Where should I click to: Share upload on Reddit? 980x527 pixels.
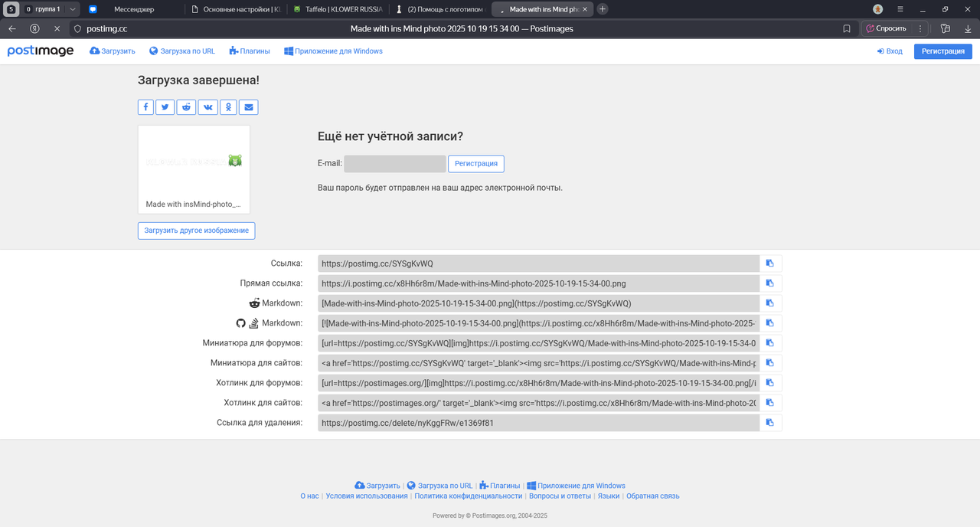[186, 107]
